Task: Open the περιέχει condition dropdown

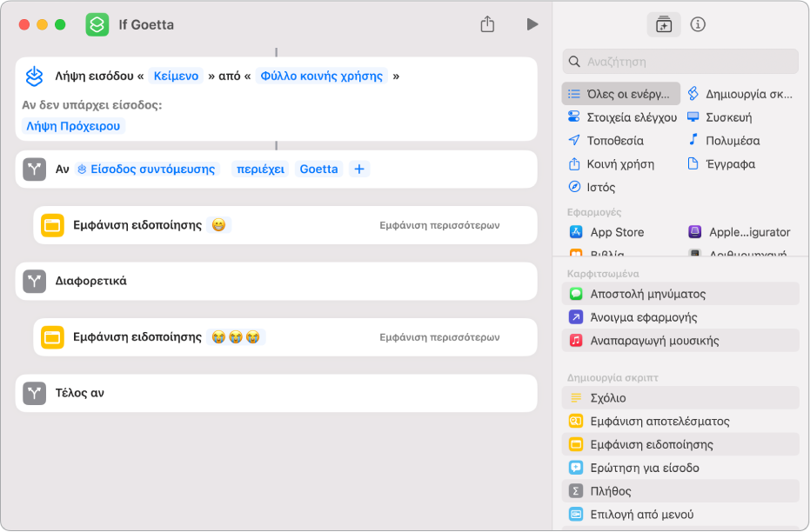Action: coord(260,170)
